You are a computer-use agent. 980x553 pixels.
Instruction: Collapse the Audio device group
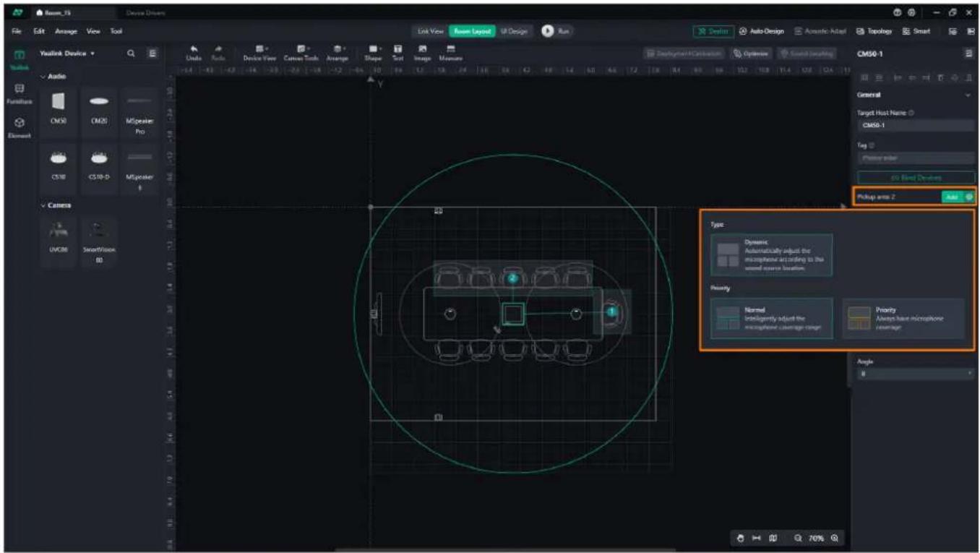(x=55, y=76)
